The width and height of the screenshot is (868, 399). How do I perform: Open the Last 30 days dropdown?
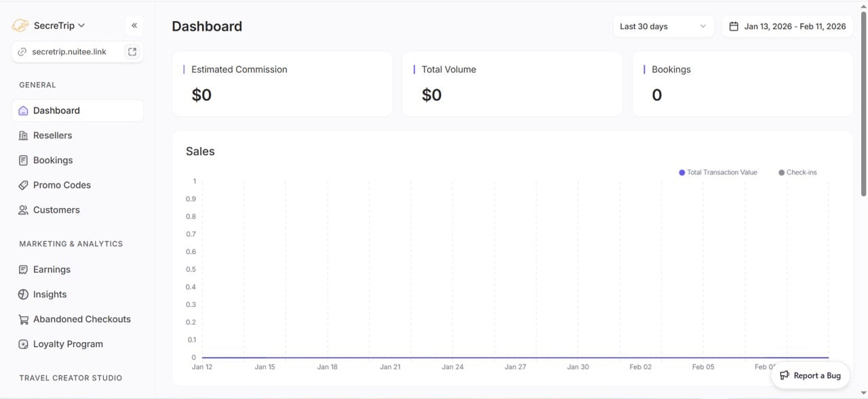pyautogui.click(x=663, y=26)
